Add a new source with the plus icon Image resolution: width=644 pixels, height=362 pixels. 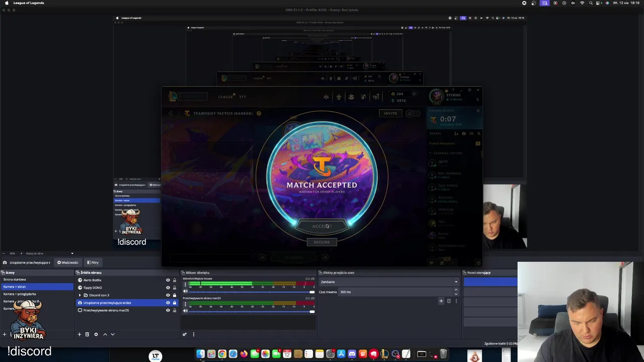tap(79, 334)
